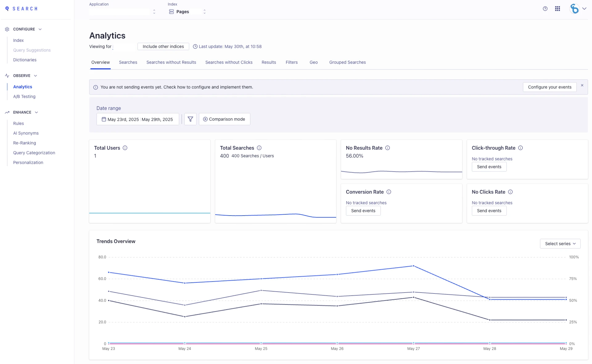Open A/B Testing in sidebar

click(x=24, y=96)
